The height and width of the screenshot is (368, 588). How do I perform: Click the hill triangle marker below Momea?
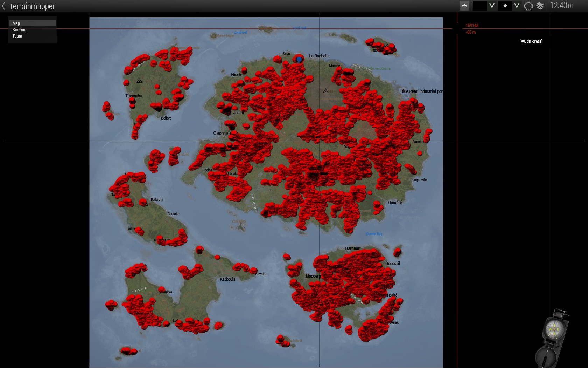[x=325, y=91]
